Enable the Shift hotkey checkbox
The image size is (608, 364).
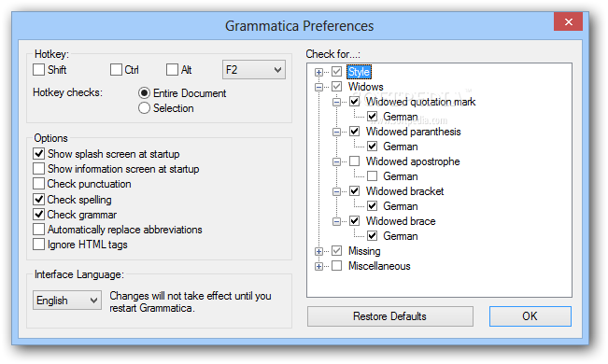(39, 70)
